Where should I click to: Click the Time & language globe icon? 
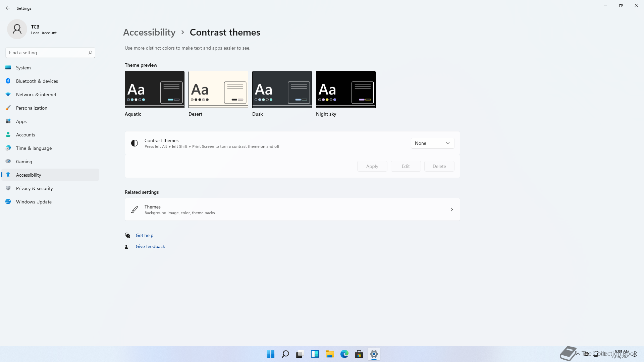8,148
